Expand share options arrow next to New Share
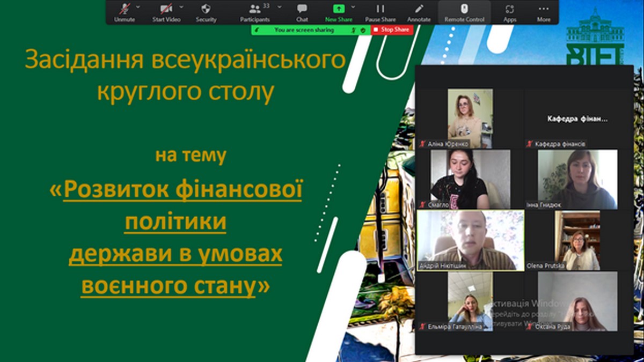The image size is (644, 362). (x=353, y=7)
